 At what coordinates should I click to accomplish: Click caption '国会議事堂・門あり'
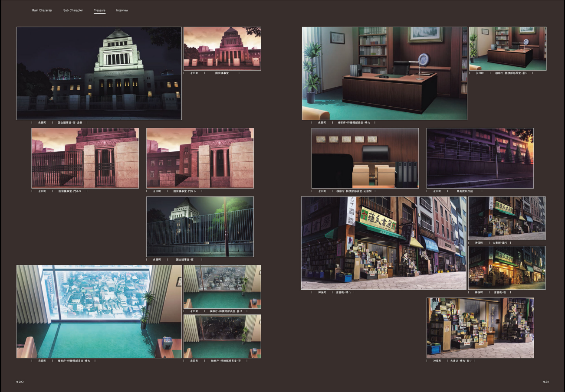(70, 191)
